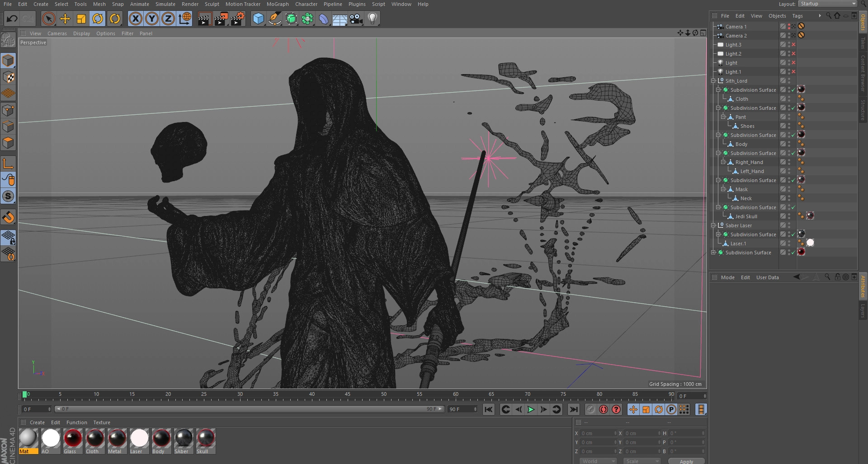Collapse the Sith_Lord object group

tap(713, 81)
